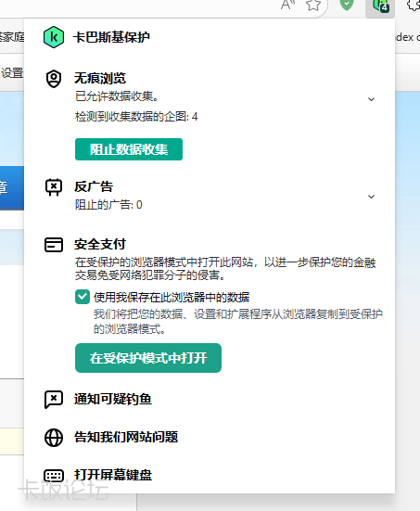
Task: Click the Kaspersky extension icon with badge 4
Action: click(380, 6)
